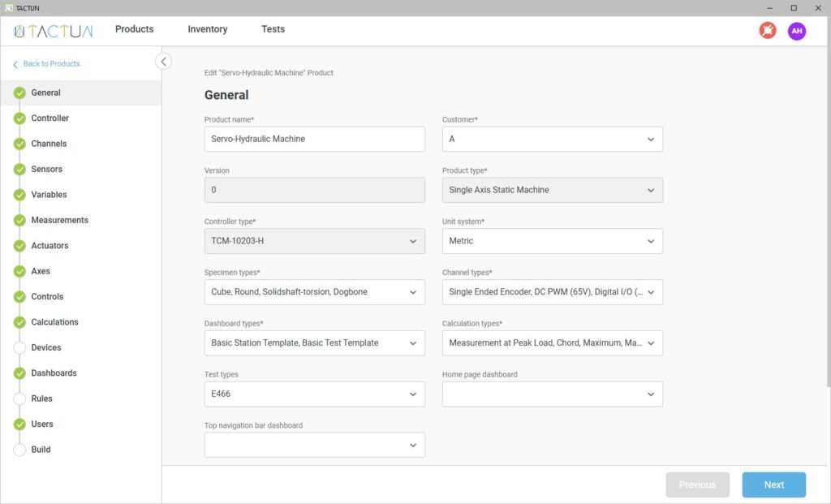Click the Product name input field
Image resolution: width=831 pixels, height=504 pixels.
point(314,139)
